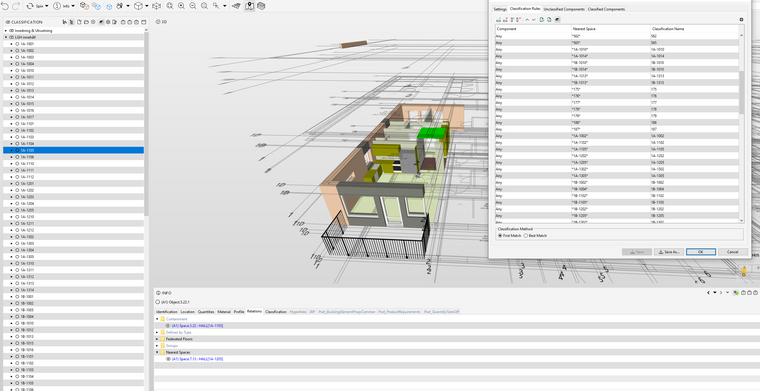760x391 pixels.
Task: Click the rules table vertical scrollbar
Action: (741, 92)
